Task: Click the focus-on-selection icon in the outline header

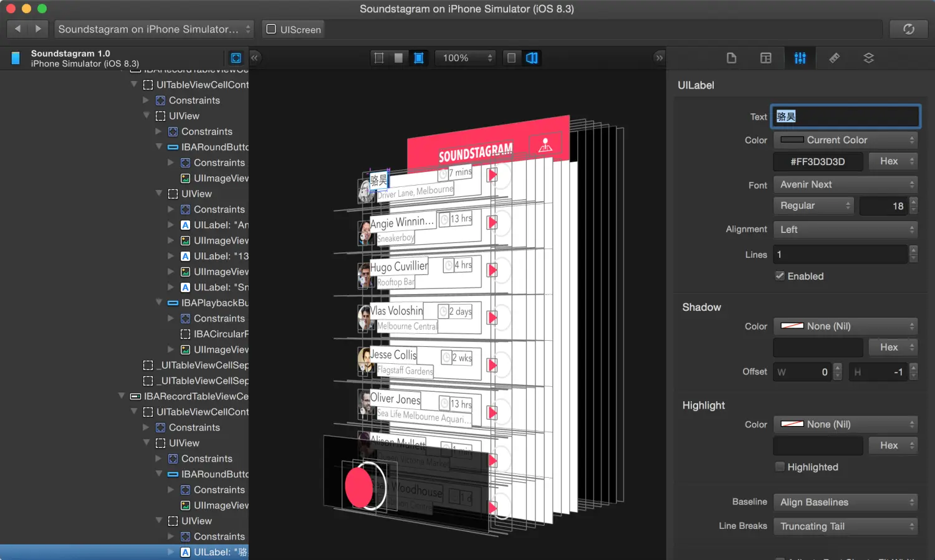Action: coord(236,58)
